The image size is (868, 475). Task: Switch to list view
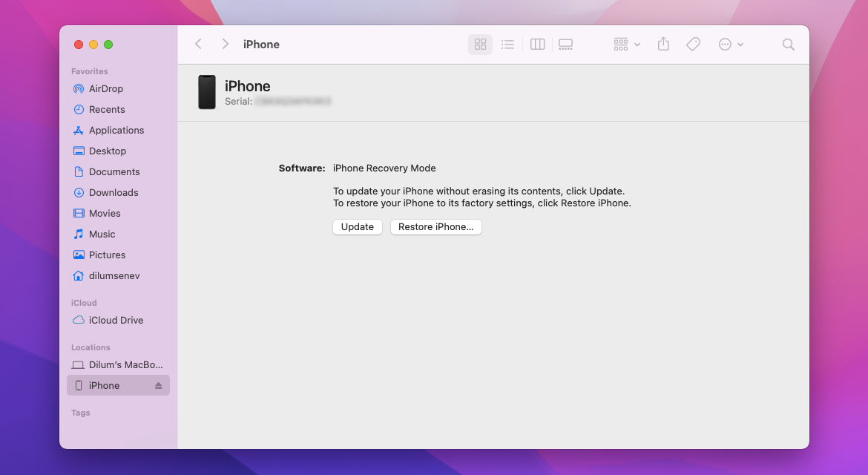(x=507, y=44)
